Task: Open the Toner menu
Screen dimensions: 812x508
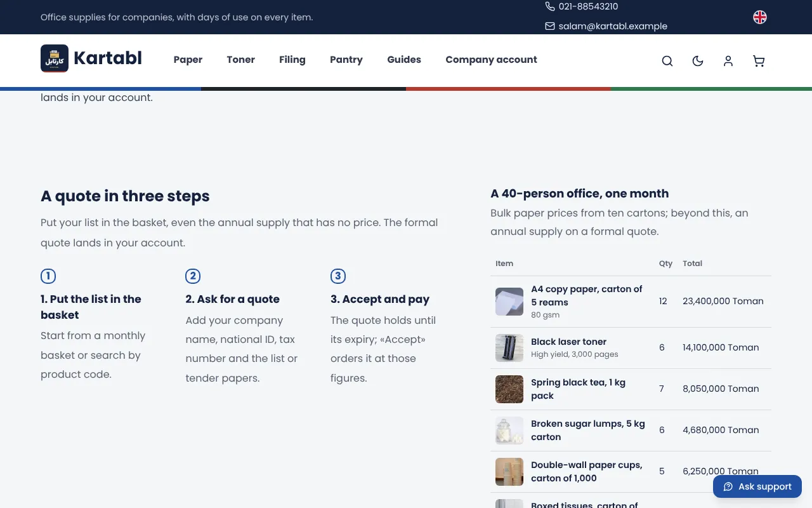Action: tap(241, 60)
